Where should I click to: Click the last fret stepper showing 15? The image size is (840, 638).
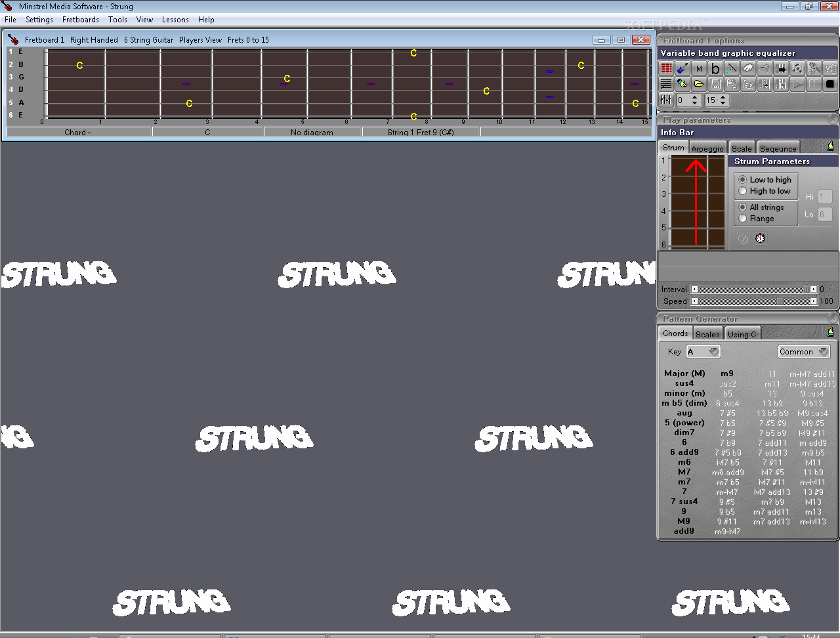[716, 100]
